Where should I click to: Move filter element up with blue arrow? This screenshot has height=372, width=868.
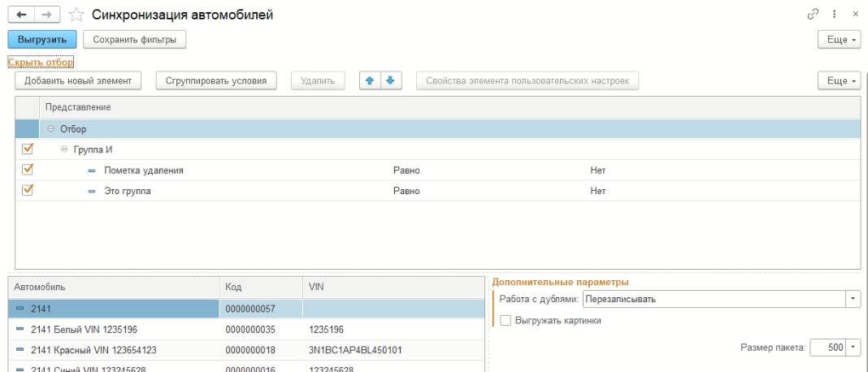[x=370, y=80]
